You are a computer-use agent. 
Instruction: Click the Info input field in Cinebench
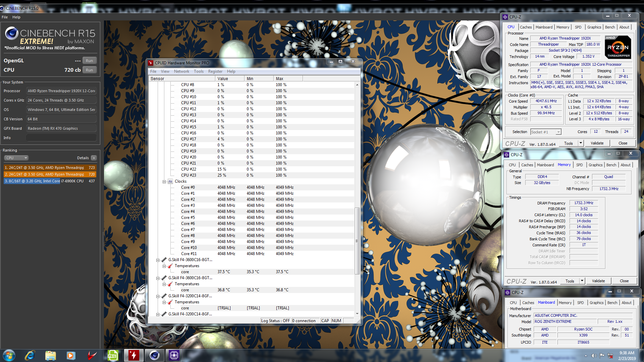61,138
